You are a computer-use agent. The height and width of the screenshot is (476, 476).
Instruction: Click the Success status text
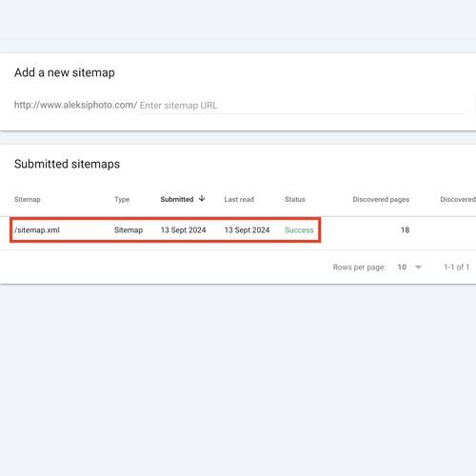pyautogui.click(x=299, y=230)
